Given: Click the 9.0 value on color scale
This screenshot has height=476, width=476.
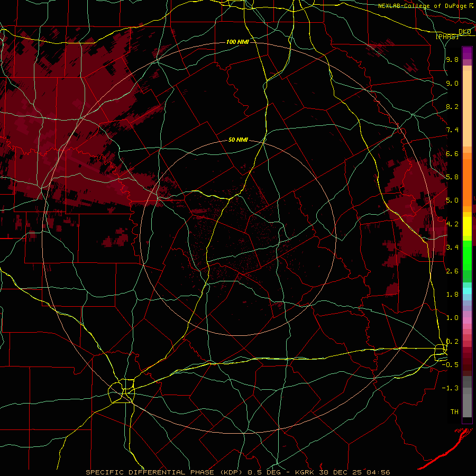Looking at the screenshot, I should 452,83.
